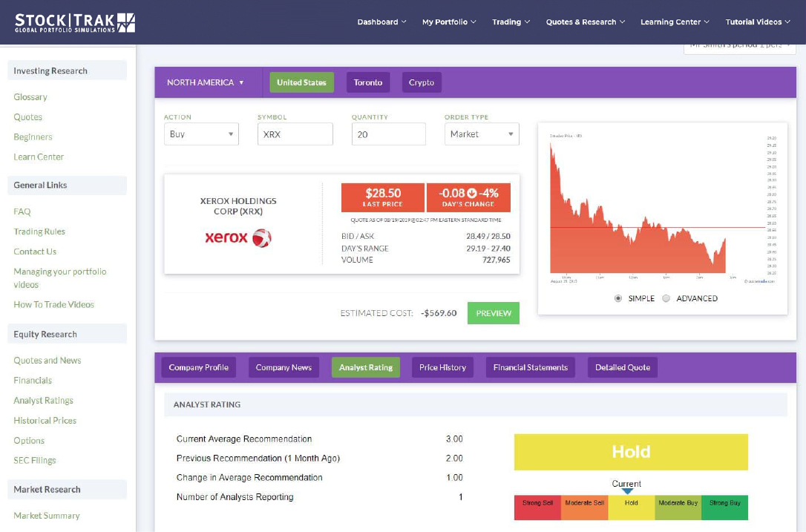Image resolution: width=806 pixels, height=532 pixels.
Task: Open the Quotes & Research menu
Action: pos(586,22)
